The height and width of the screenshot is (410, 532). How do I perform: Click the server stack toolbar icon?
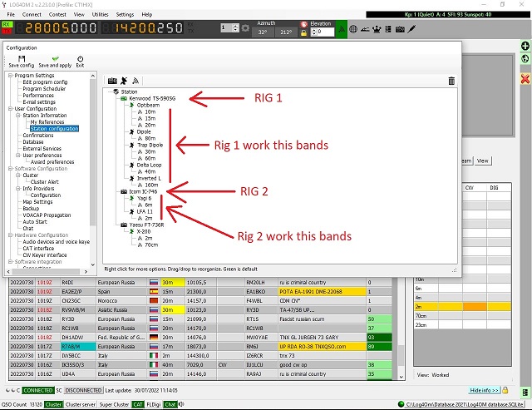coord(388,29)
